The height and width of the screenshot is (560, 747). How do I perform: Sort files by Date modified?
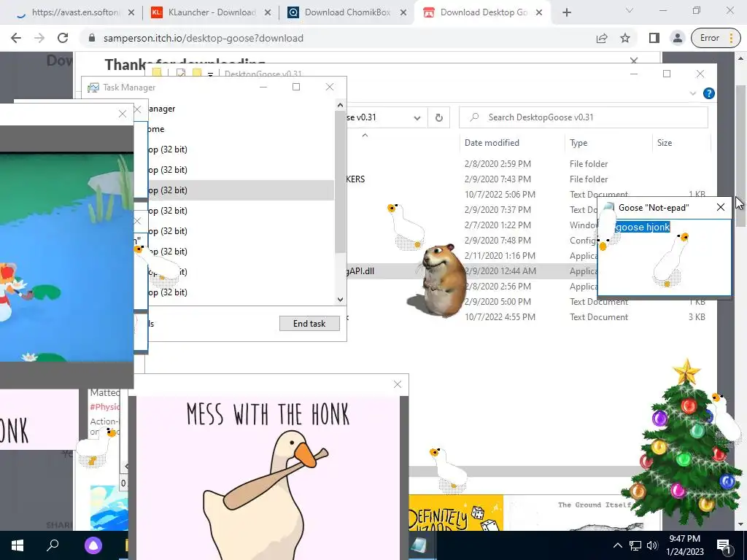[x=492, y=143]
